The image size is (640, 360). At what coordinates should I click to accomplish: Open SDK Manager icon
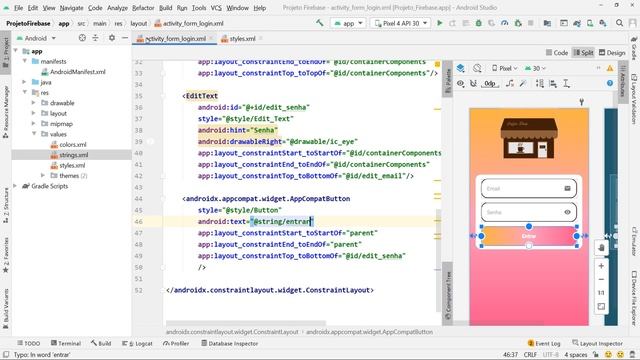coord(603,23)
